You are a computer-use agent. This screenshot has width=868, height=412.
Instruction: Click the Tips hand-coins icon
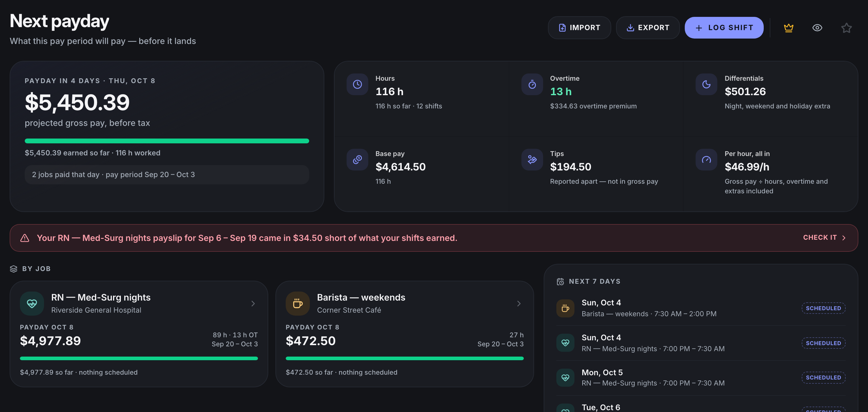click(532, 160)
